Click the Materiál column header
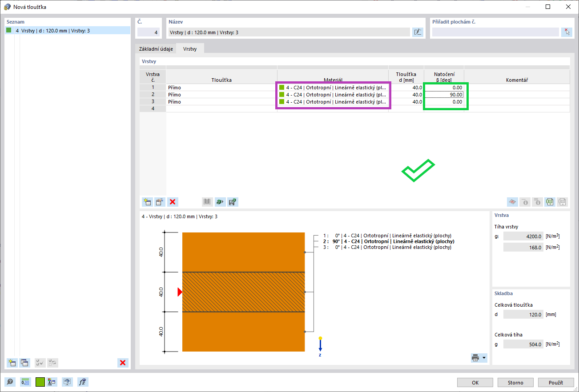This screenshot has height=392, width=579. click(x=333, y=77)
